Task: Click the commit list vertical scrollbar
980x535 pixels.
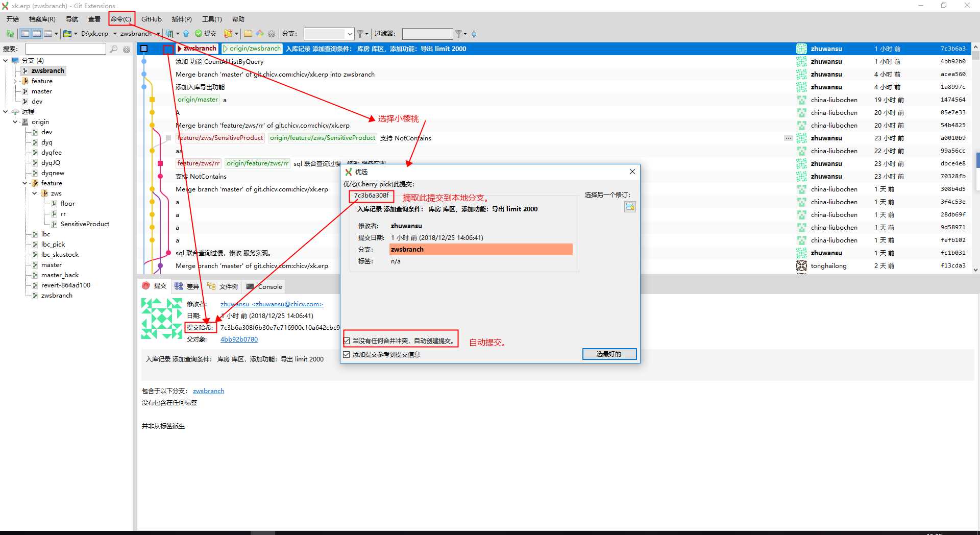Action: tap(976, 160)
